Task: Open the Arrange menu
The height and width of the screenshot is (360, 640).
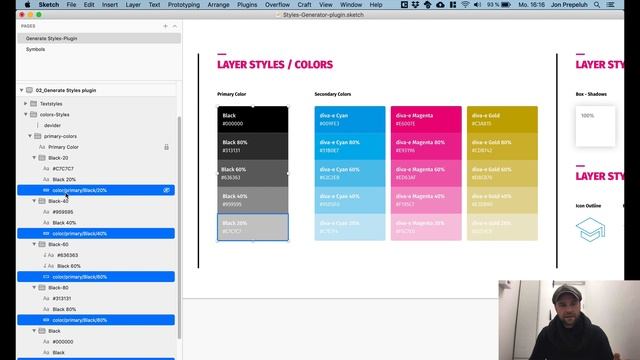Action: (x=218, y=5)
